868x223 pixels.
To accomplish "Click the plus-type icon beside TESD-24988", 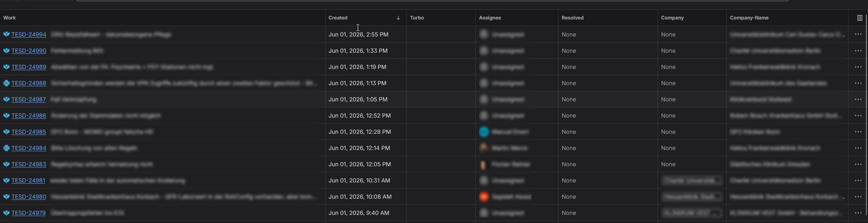I will point(6,83).
